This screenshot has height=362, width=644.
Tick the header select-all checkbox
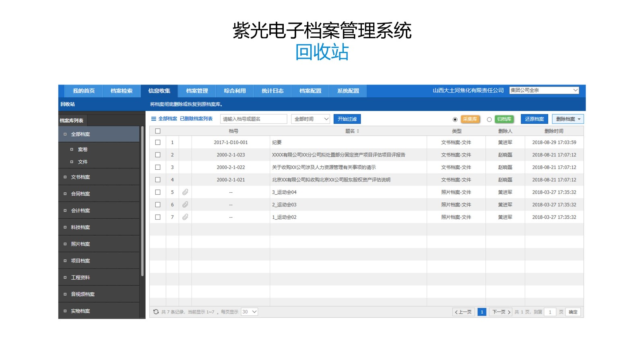[x=158, y=131]
